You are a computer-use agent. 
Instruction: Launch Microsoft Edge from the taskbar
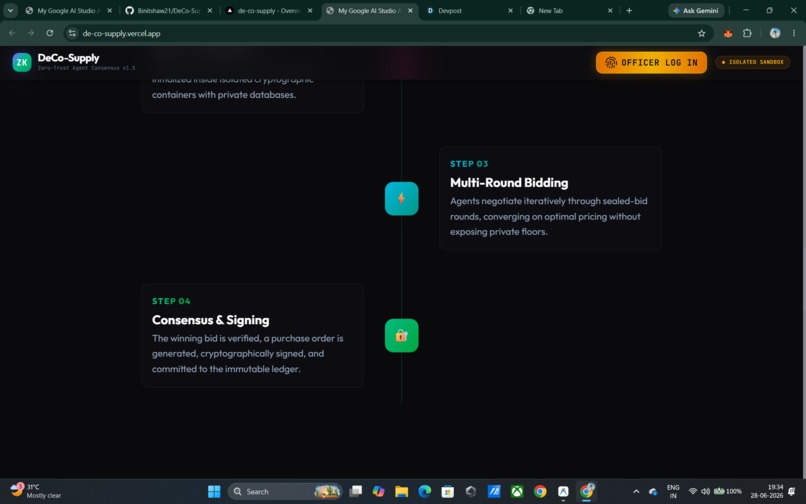(x=425, y=491)
